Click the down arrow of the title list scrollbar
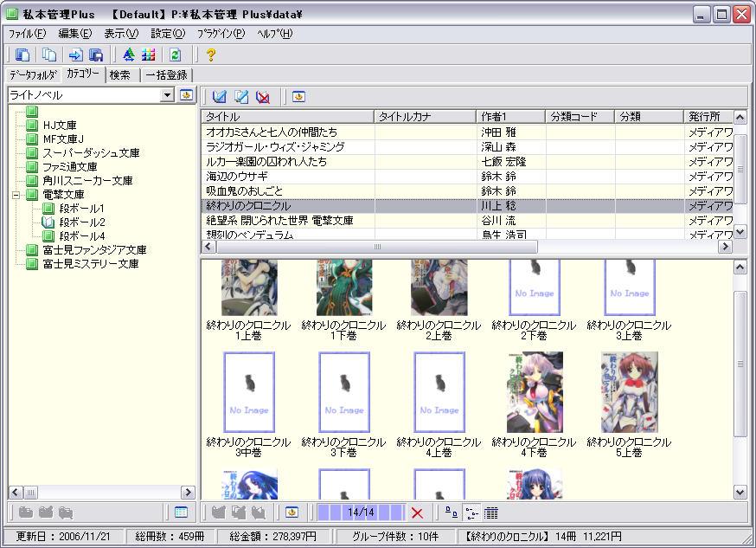756x548 pixels. coord(740,233)
